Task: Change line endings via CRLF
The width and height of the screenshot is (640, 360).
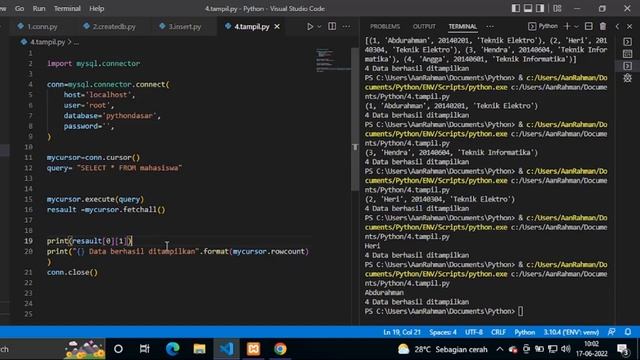Action: coord(498,332)
